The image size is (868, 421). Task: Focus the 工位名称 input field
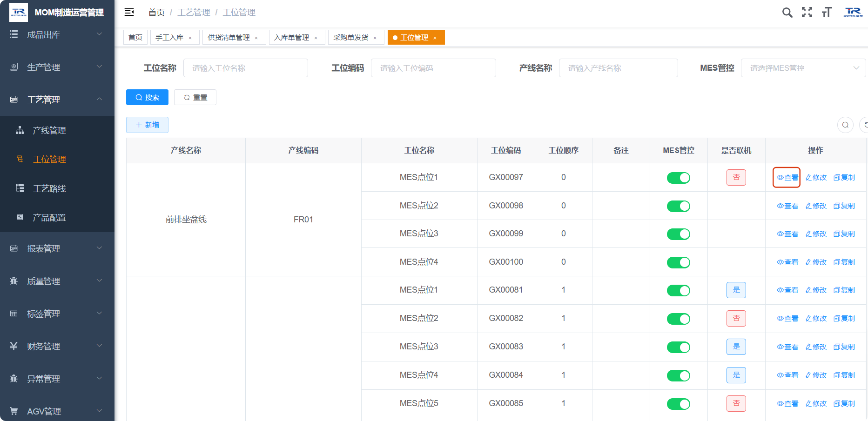[246, 68]
